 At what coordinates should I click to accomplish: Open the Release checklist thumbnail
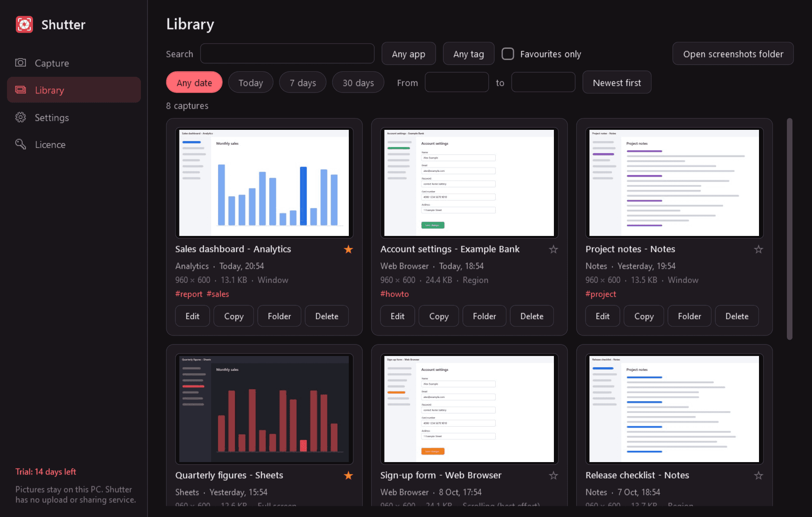coord(674,409)
